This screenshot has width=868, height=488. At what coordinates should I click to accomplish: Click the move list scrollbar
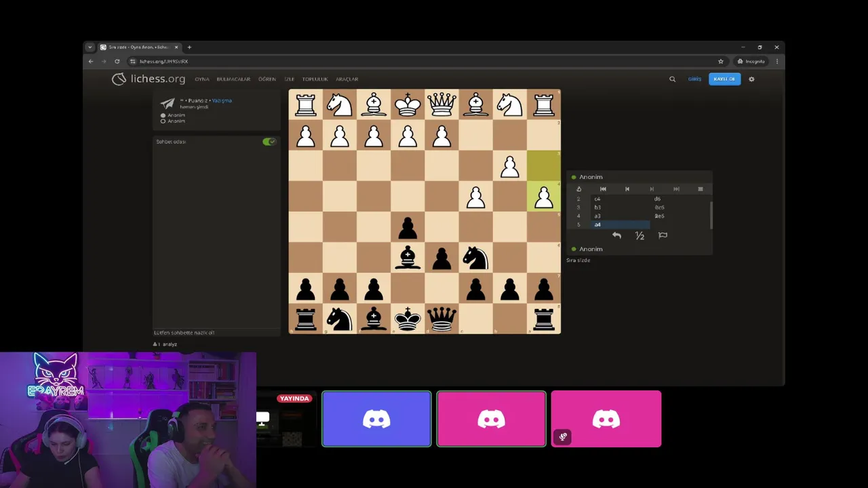pos(711,215)
